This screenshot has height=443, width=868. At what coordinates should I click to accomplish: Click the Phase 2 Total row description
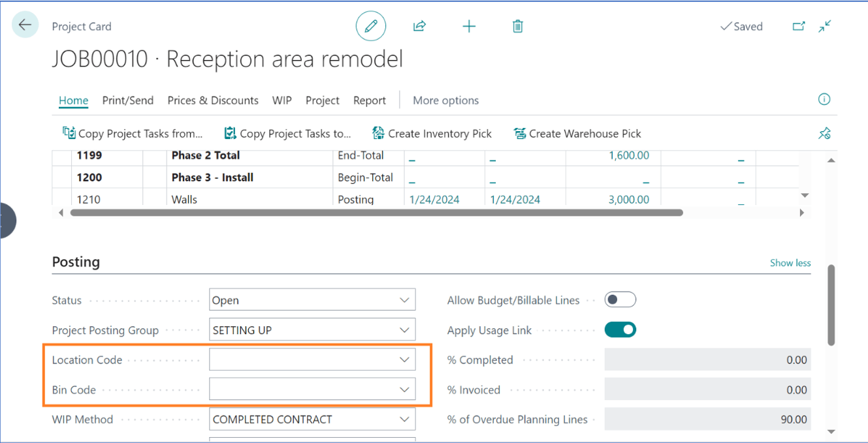pos(206,155)
